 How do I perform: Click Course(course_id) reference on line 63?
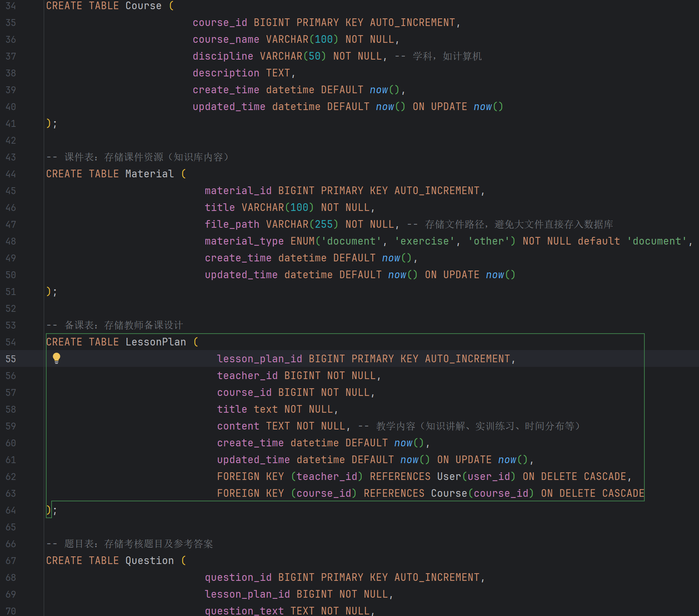click(x=483, y=493)
